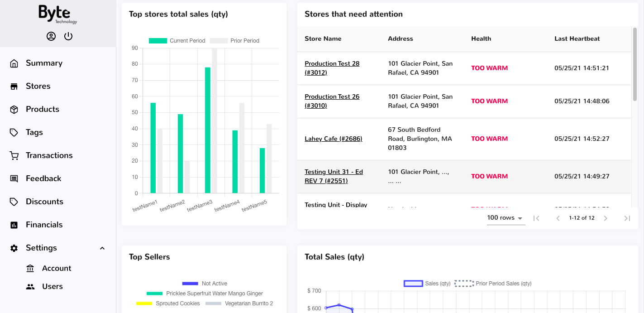Viewport: 644px width, 313px height.
Task: Go to last page of stores table
Action: tap(627, 218)
